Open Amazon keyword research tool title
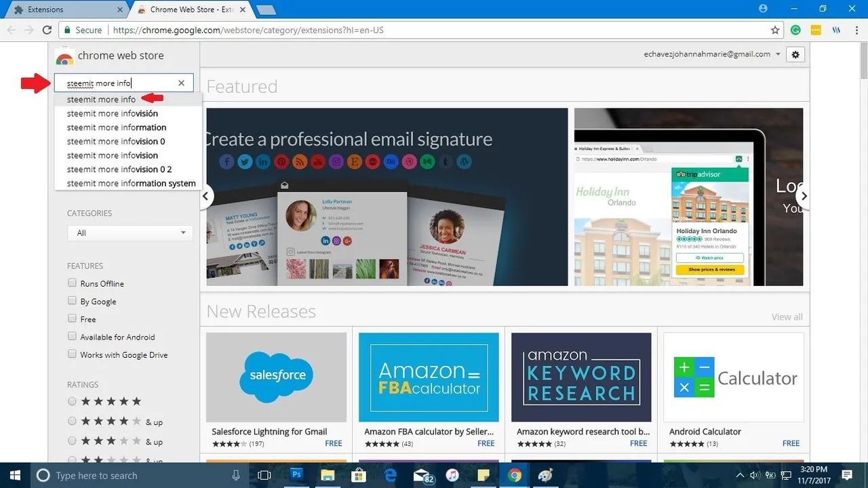Screen dimensions: 868x488 (x=583, y=432)
